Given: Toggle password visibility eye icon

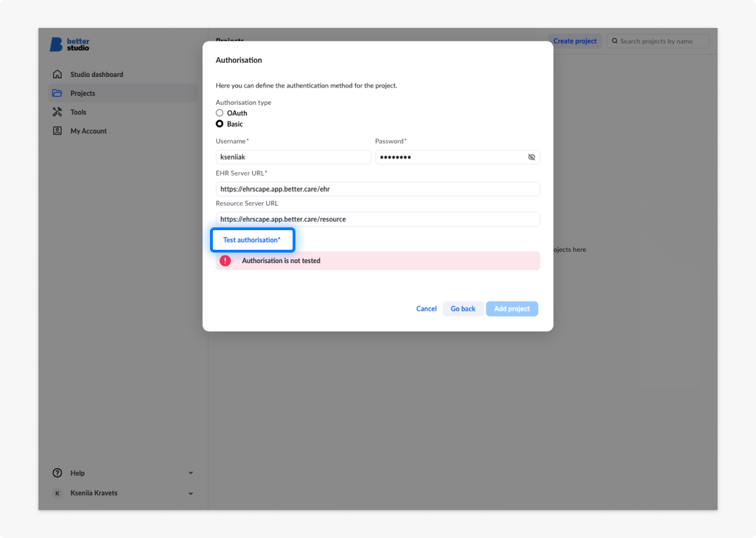Looking at the screenshot, I should coord(531,157).
